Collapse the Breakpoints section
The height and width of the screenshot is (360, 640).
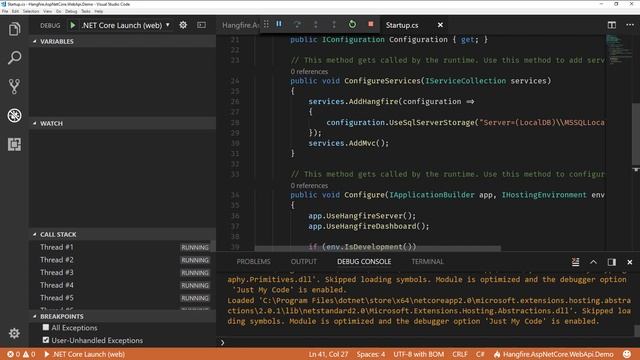122,316
